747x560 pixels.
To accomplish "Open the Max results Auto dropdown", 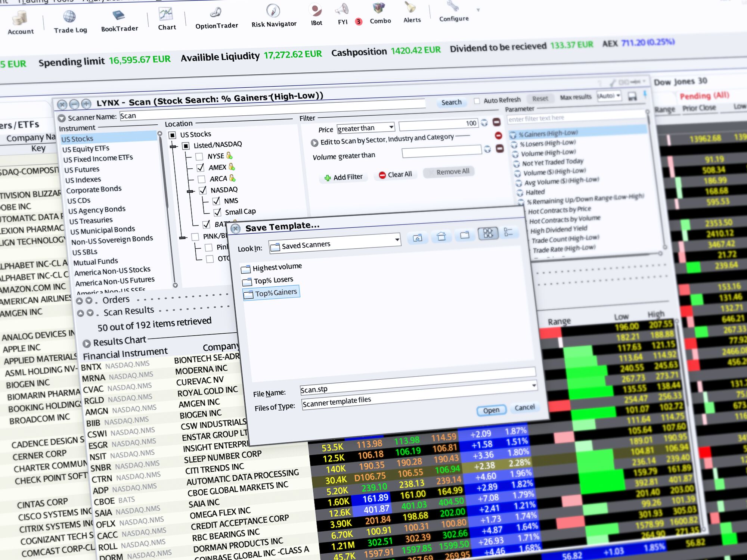I will tap(608, 96).
